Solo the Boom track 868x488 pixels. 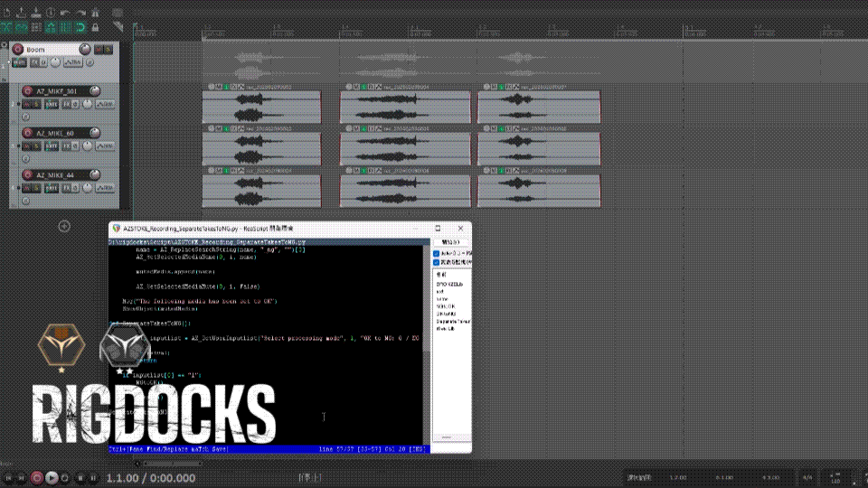point(108,49)
